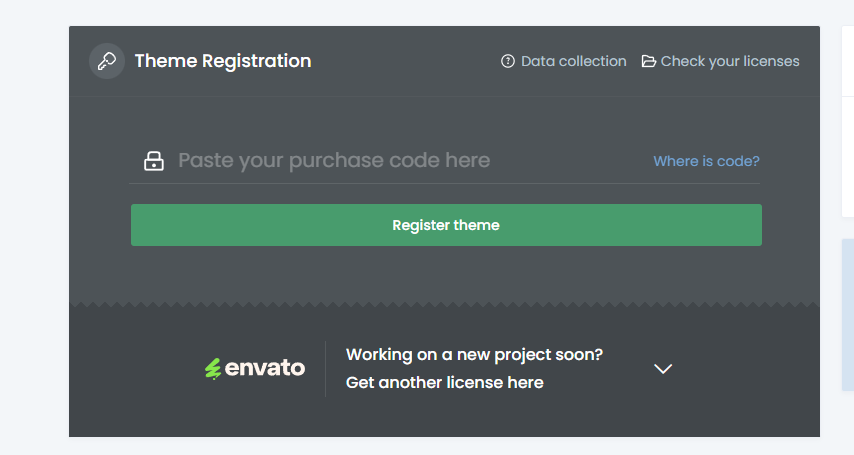Click the green Envato leaf icon

(212, 369)
